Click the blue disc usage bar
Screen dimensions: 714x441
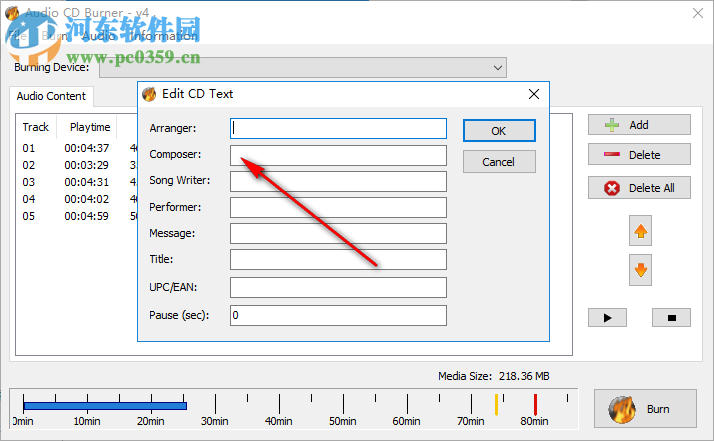105,405
